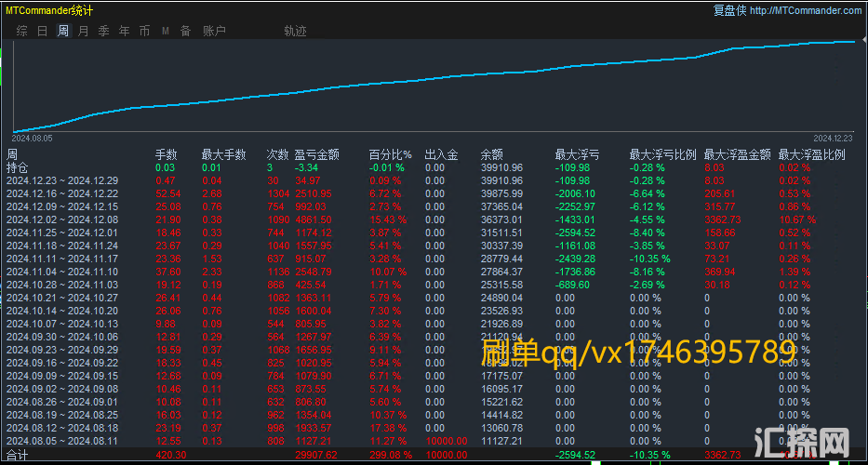This screenshot has width=868, height=465.
Task: Click the 合计 totals row label
Action: (x=18, y=456)
